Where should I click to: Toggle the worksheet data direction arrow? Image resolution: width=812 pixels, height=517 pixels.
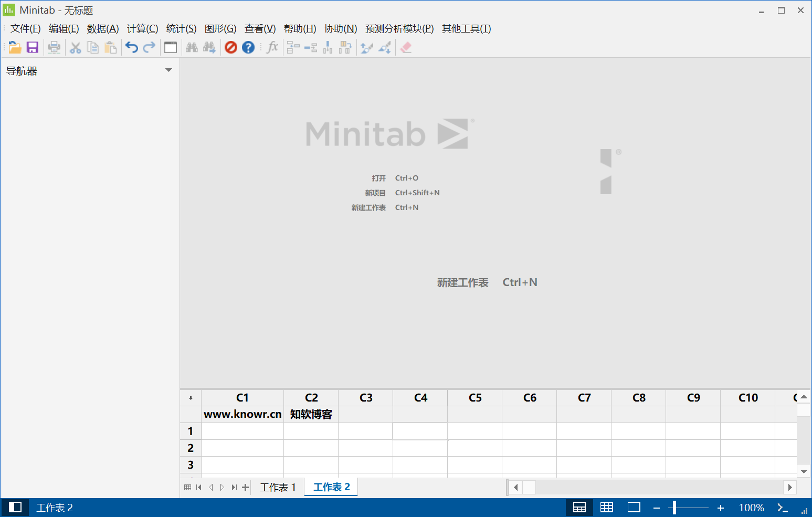click(191, 398)
